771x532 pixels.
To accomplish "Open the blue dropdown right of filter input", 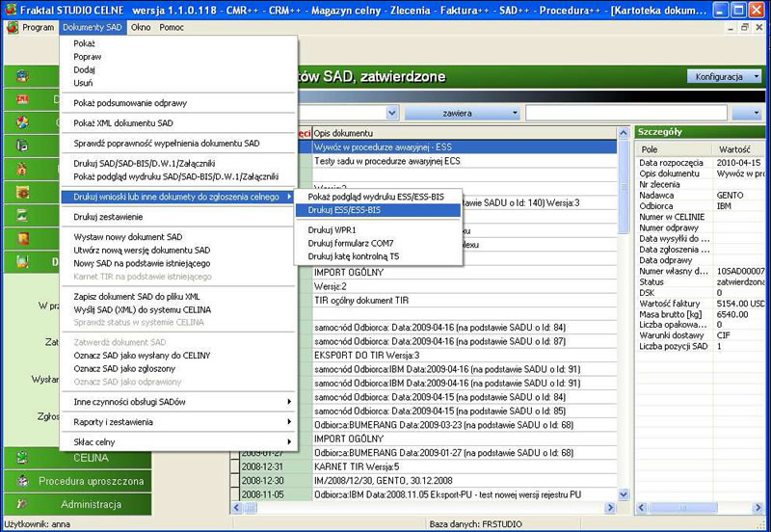I will click(x=747, y=113).
